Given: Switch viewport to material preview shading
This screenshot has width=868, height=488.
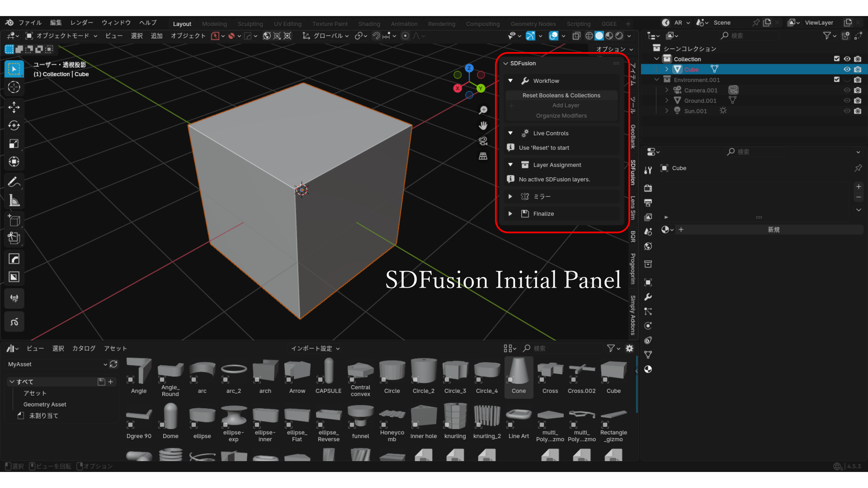Looking at the screenshot, I should click(x=609, y=36).
